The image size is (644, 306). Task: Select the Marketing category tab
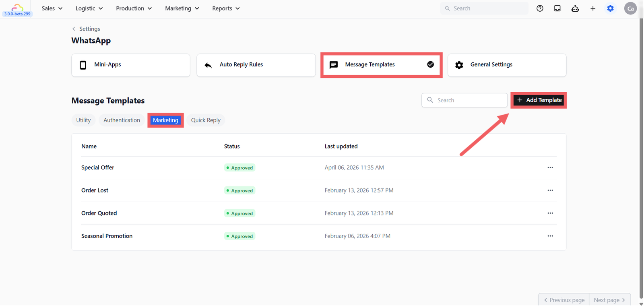click(x=165, y=120)
